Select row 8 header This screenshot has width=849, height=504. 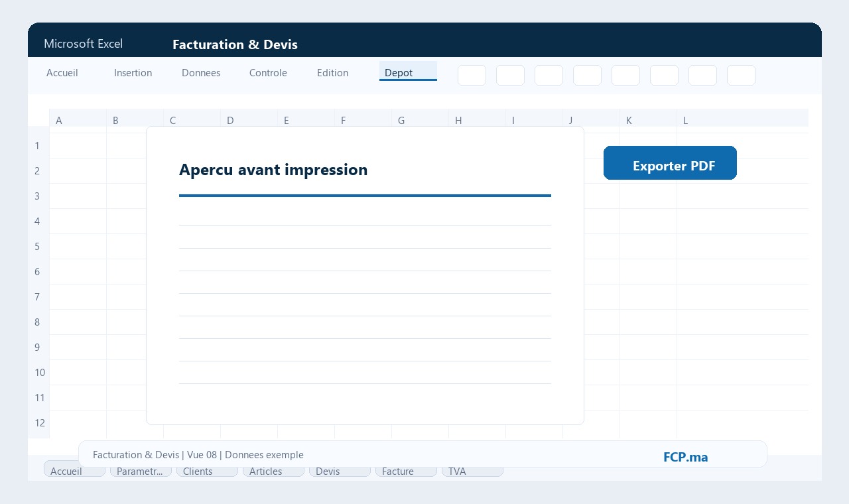pos(38,322)
